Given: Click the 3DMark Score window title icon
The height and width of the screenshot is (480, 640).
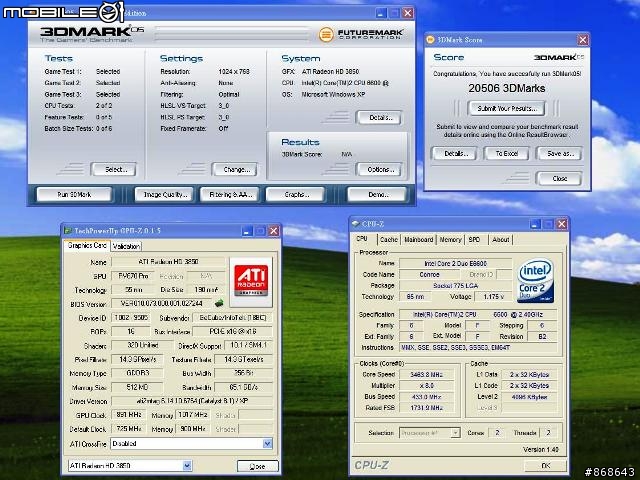Looking at the screenshot, I should click(430, 40).
